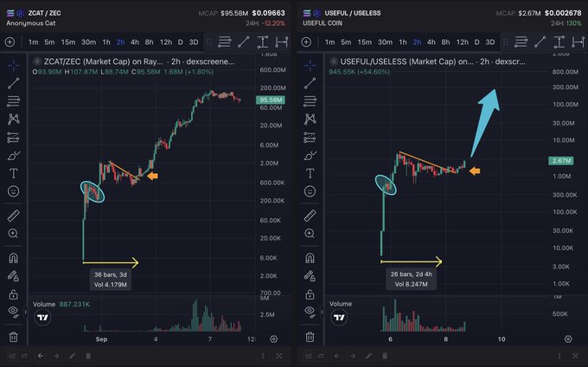This screenshot has width=588, height=367.
Task: Click back arrow in ZCAT bottom bar
Action: click(41, 356)
